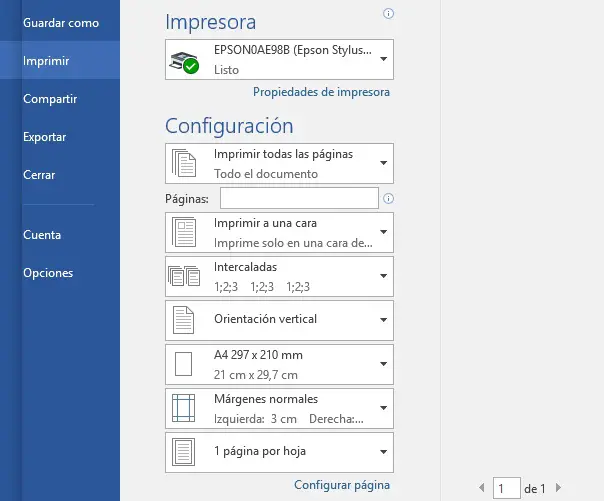Click the 21 cm x 29,7 cm text

click(x=256, y=375)
